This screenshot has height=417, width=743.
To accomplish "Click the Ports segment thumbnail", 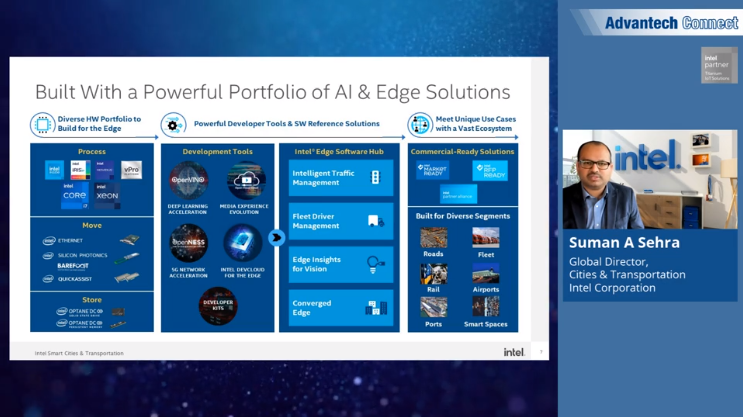I will click(434, 307).
